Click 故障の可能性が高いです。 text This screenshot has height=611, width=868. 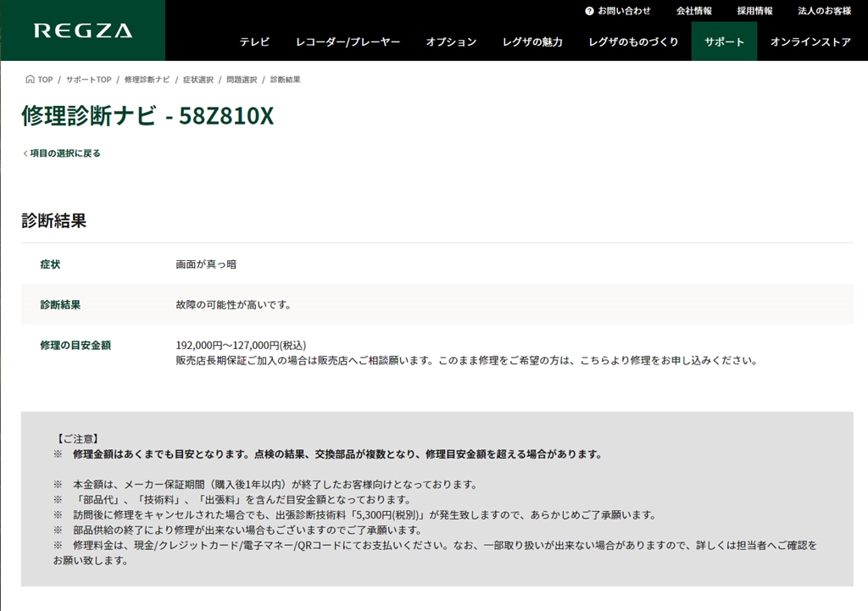click(x=234, y=305)
